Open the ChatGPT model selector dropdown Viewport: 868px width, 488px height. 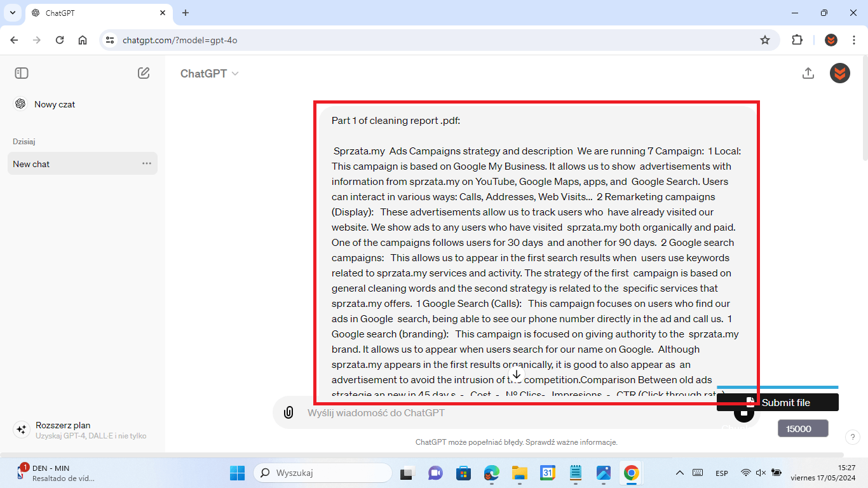tap(210, 73)
